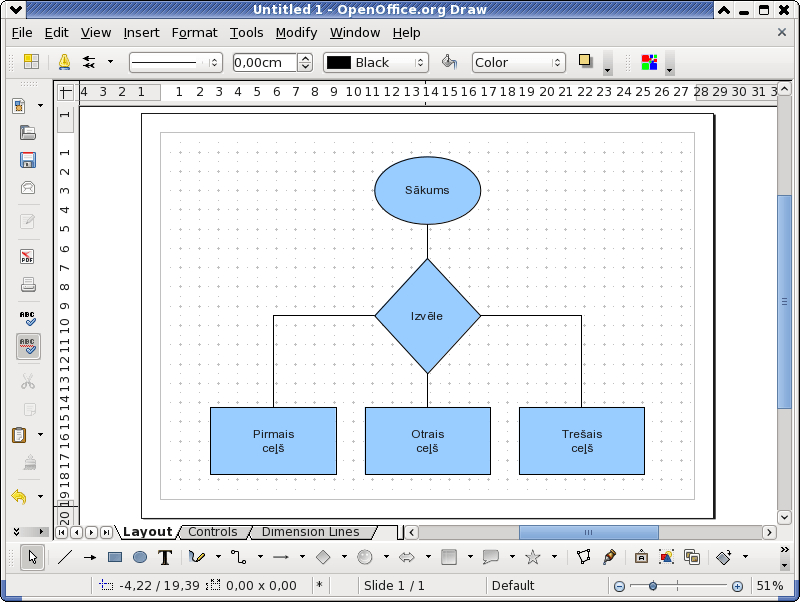Pick the Basic Shapes diamond tool
Screen dimensions: 800x602
323,557
